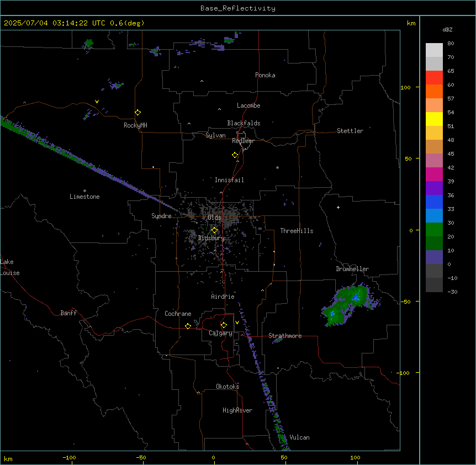Click the Drumheller label
The width and height of the screenshot is (476, 465).
tap(352, 269)
